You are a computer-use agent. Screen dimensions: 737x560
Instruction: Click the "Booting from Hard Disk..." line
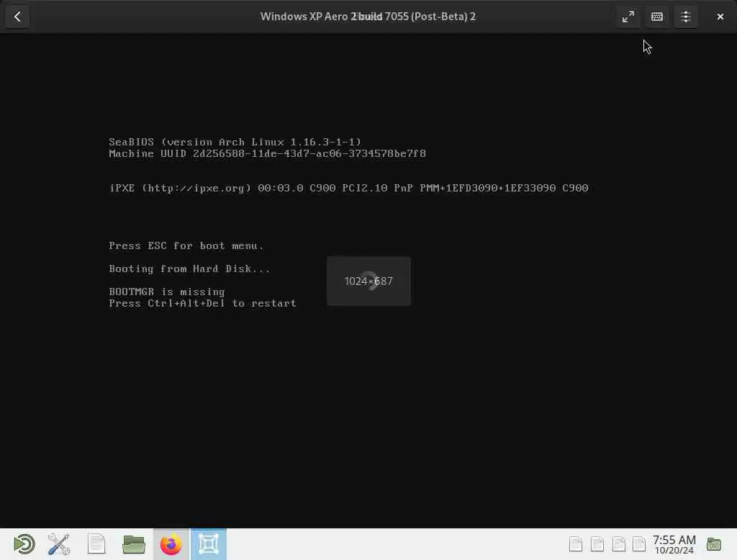[x=189, y=268]
